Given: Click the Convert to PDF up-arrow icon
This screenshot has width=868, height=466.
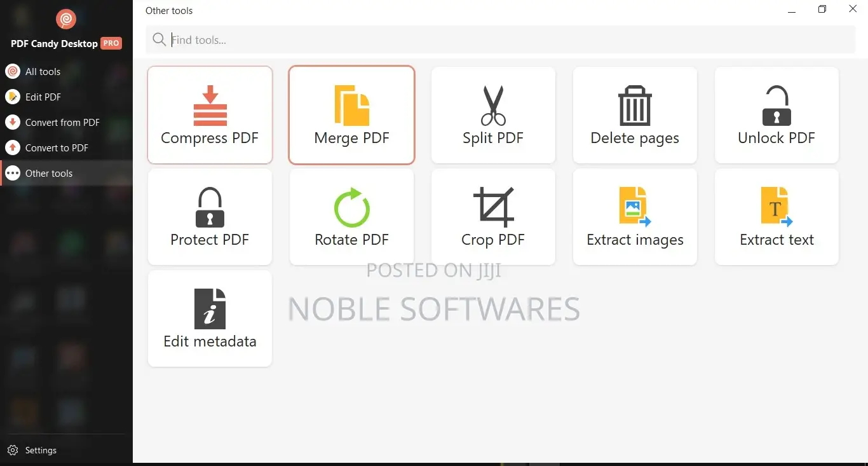Looking at the screenshot, I should point(13,147).
